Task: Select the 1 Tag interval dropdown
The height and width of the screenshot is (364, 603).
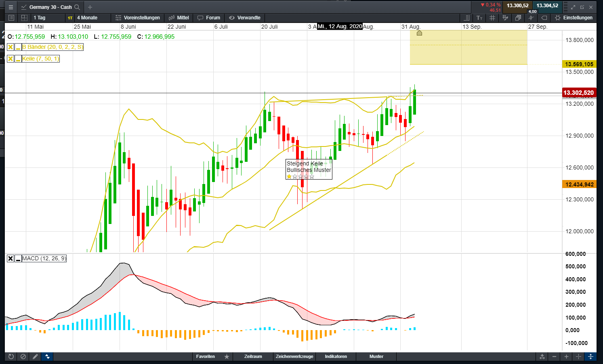Action: click(x=48, y=18)
